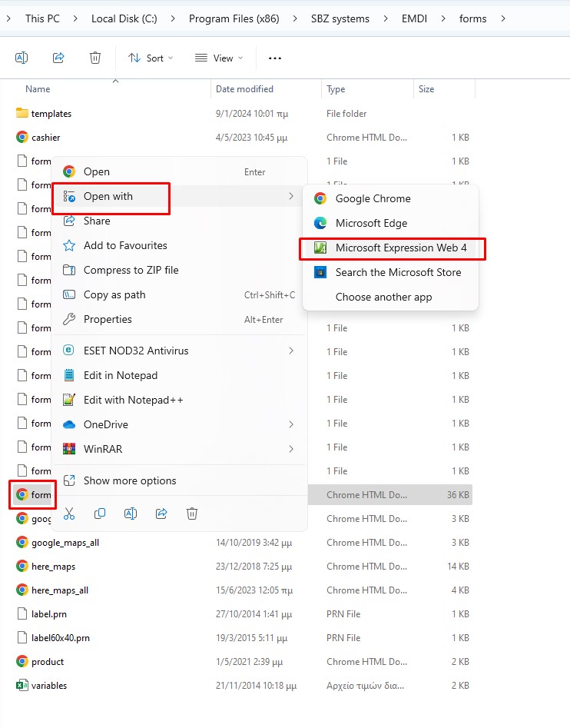Go to SBZ systems in the breadcrumb
The width and height of the screenshot is (570, 728).
pyautogui.click(x=340, y=18)
